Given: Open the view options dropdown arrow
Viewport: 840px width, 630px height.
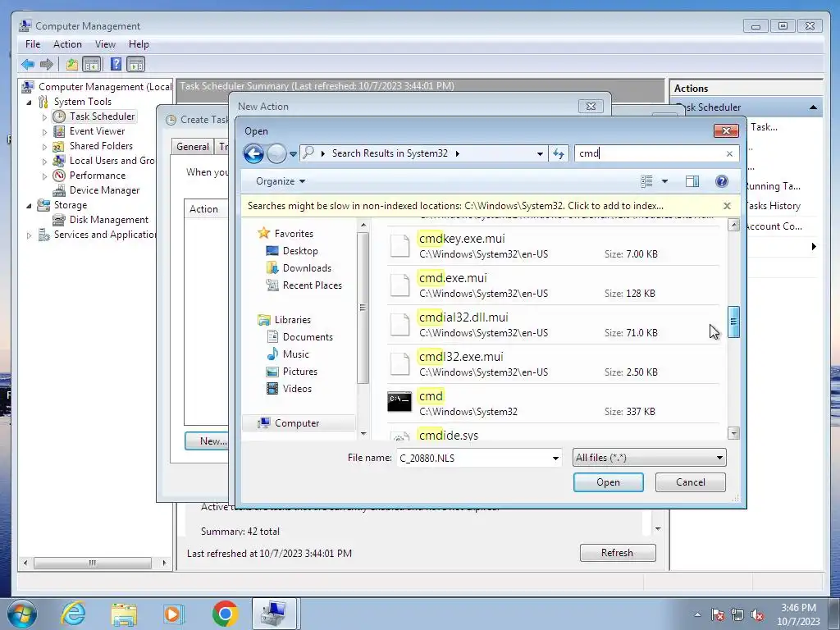Looking at the screenshot, I should coord(664,181).
